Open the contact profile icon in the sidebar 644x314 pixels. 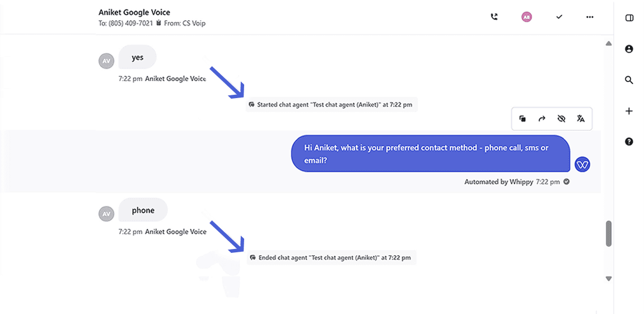pyautogui.click(x=629, y=49)
